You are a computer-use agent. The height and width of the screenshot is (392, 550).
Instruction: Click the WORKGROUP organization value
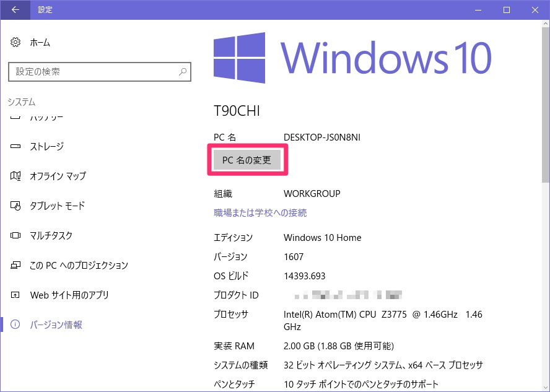[312, 194]
